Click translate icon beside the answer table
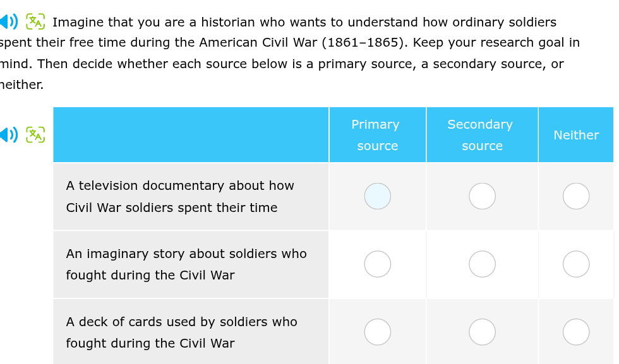This screenshot has height=364, width=619. [x=35, y=135]
